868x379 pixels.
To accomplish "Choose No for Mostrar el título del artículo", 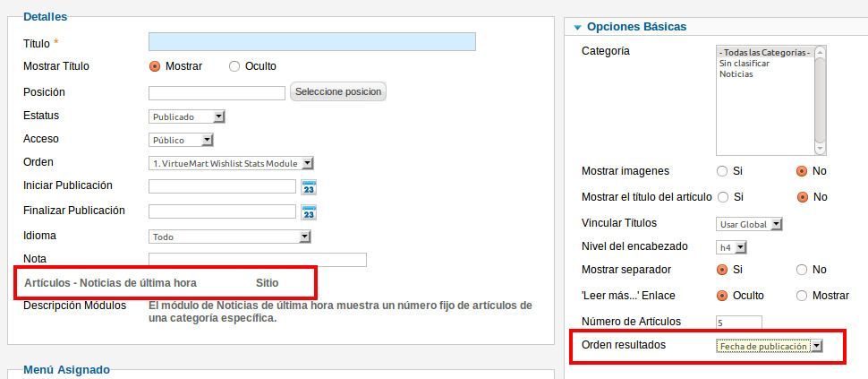I will tap(802, 197).
